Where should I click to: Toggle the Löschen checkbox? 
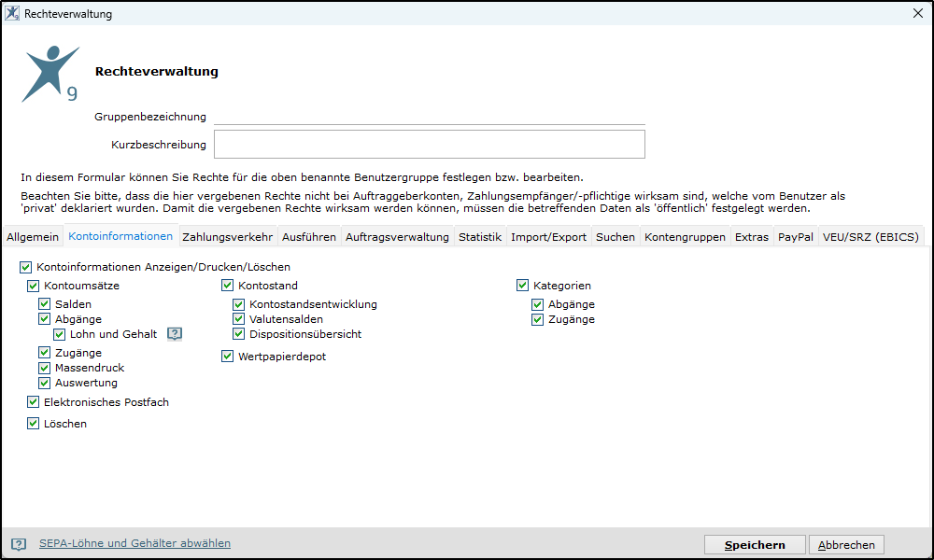click(x=33, y=424)
